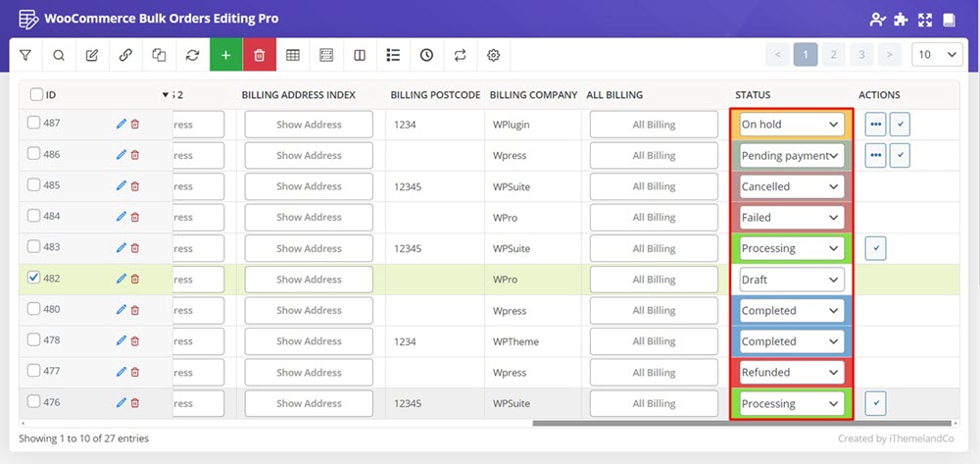
Task: Open the Failed status dropdown
Action: (791, 217)
